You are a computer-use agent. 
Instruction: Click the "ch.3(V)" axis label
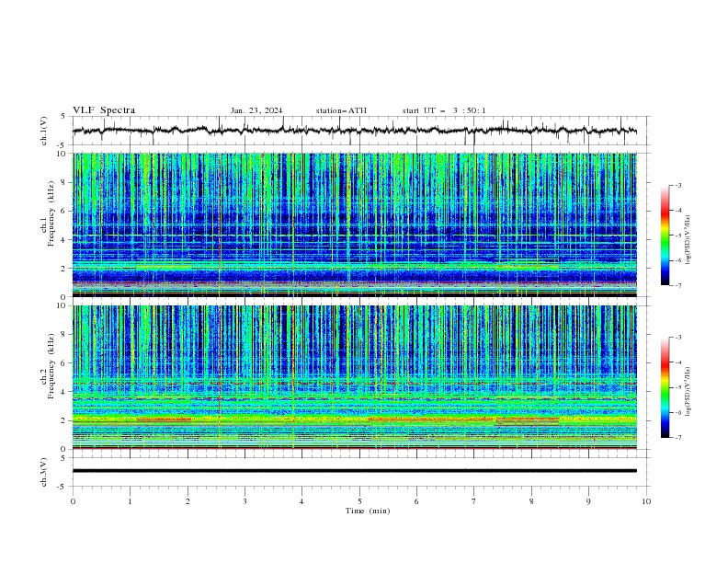pyautogui.click(x=44, y=472)
